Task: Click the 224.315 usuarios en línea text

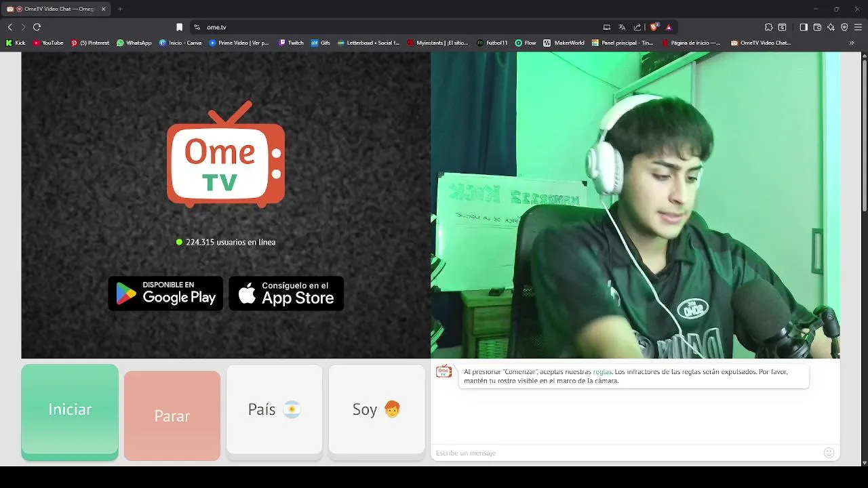Action: pyautogui.click(x=231, y=242)
